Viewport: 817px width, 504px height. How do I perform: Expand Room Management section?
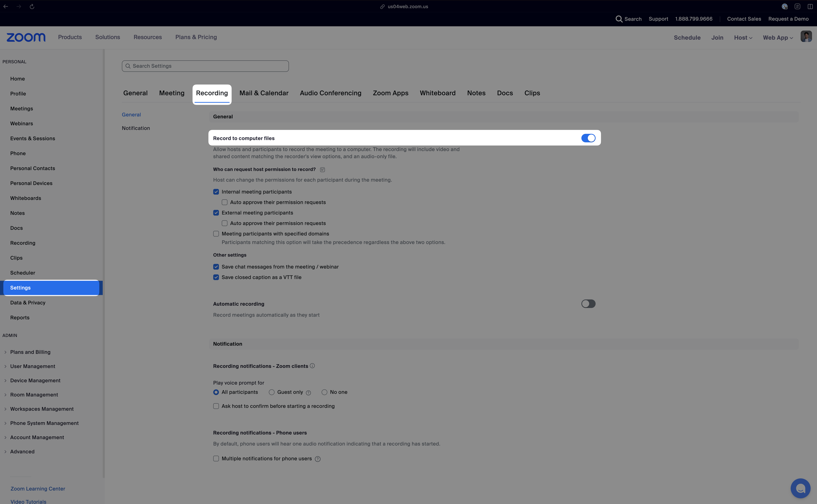(x=5, y=395)
